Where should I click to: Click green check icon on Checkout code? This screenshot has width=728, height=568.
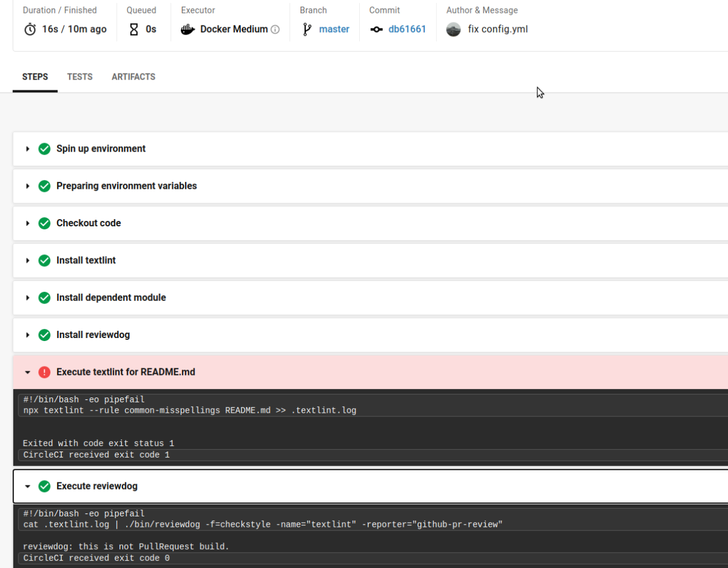point(44,223)
